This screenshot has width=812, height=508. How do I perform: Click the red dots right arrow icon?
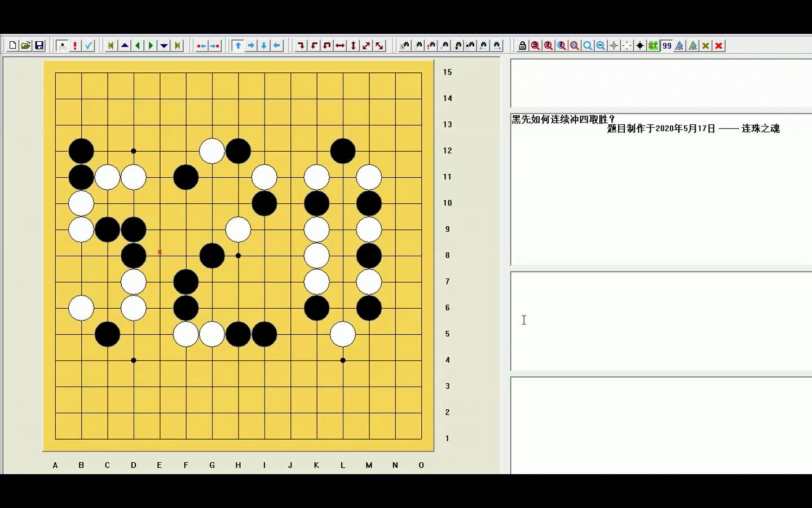tap(215, 46)
